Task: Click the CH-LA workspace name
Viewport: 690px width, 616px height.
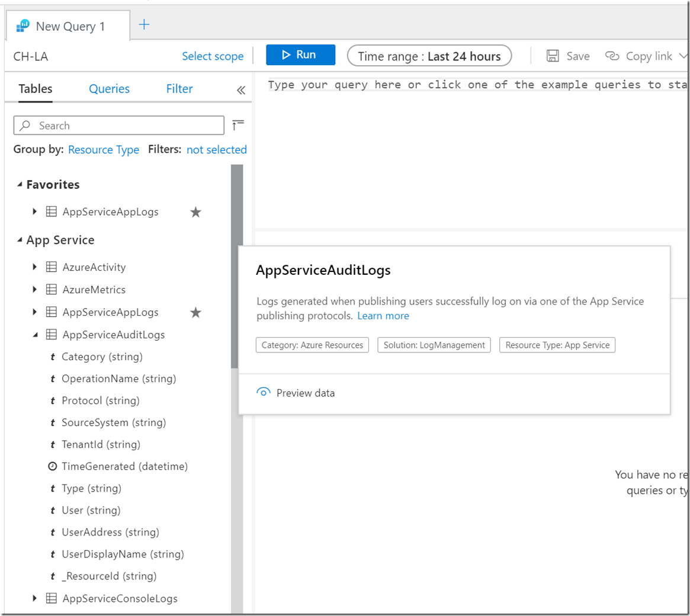Action: 30,56
